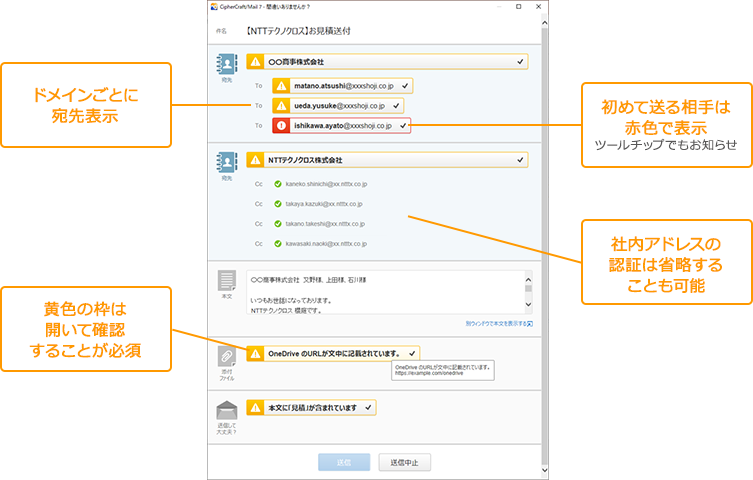Viewport: 753px width, 480px height.
Task: Click the address book icon beside ○○商事株式会社
Action: pos(227,63)
